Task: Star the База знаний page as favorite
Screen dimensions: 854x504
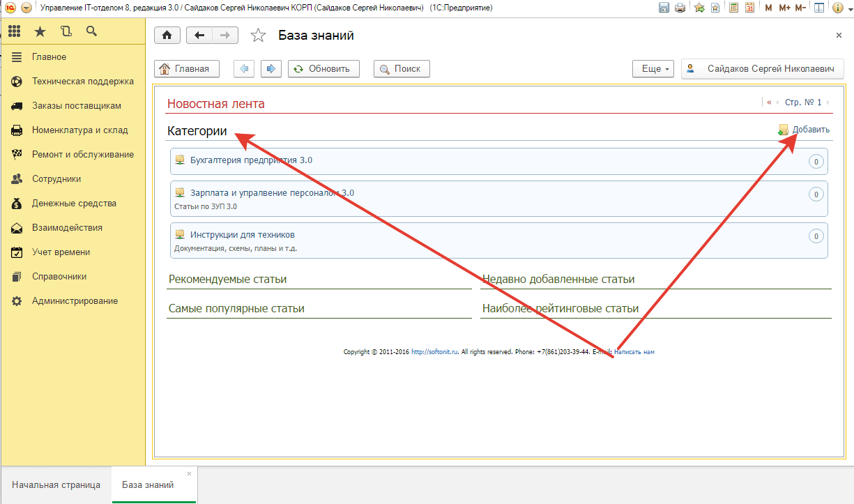Action: click(x=258, y=36)
